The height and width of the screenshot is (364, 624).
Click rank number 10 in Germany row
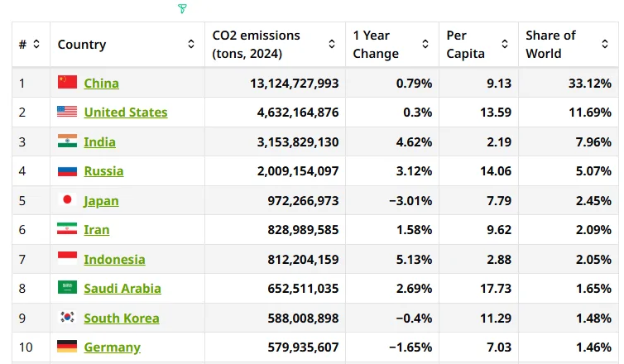pyautogui.click(x=26, y=347)
